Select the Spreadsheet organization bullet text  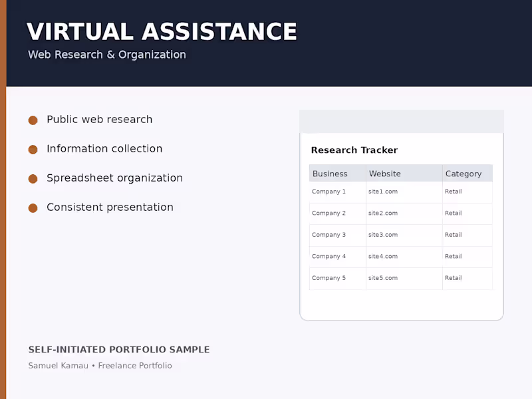[114, 178]
